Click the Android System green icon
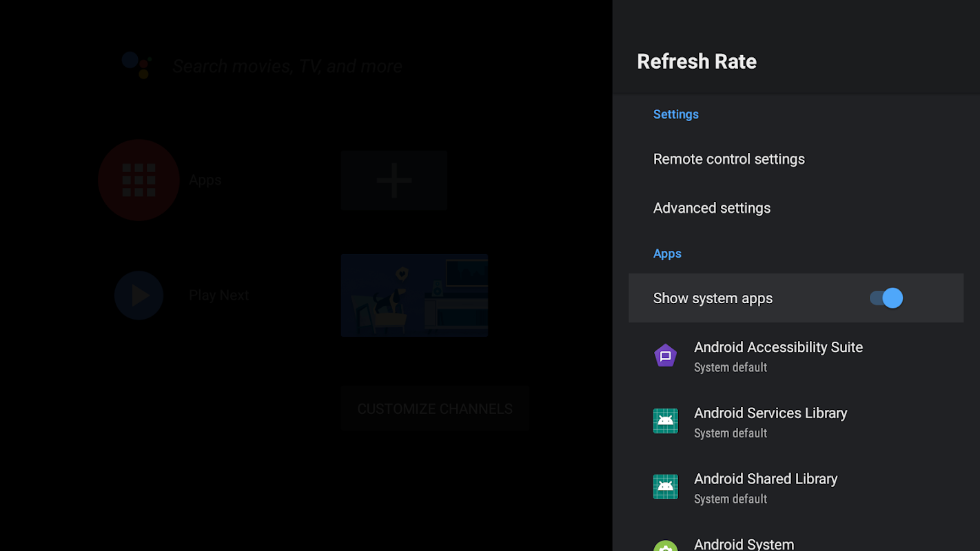 tap(665, 545)
